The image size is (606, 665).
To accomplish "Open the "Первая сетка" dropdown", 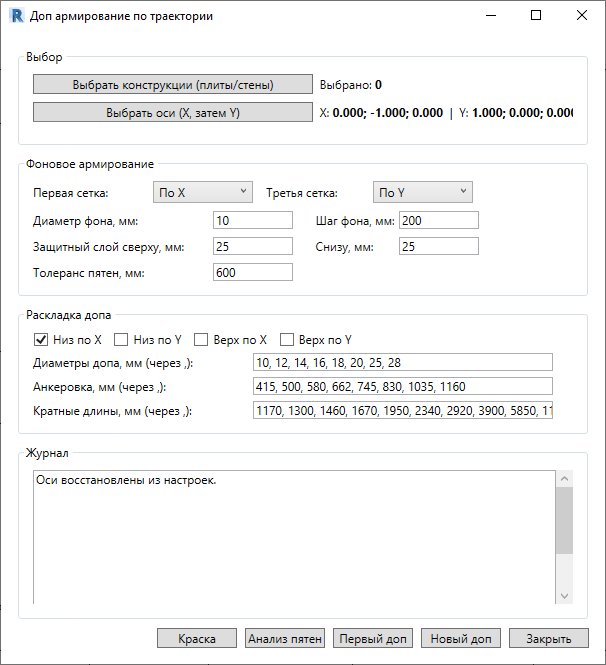I will (203, 192).
